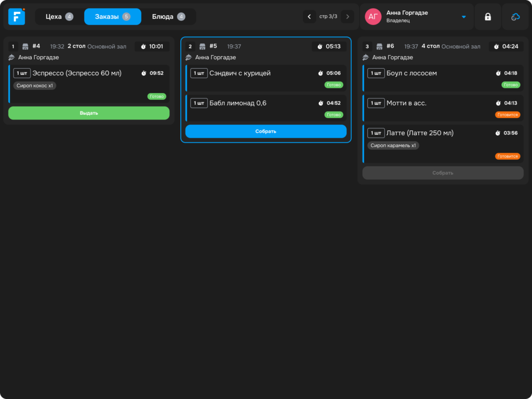The width and height of the screenshot is (532, 399).
Task: Click the stopwatch icon next to 03:56
Action: 498,133
